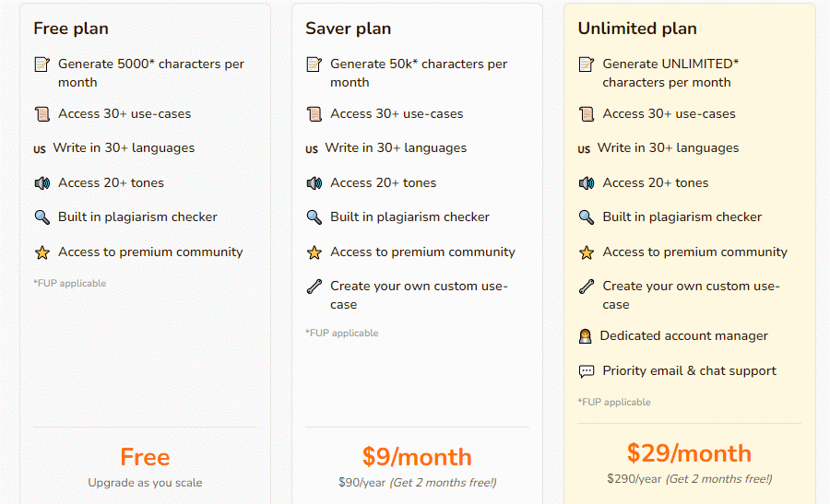
Task: Click the US flag icon in the Free plan
Action: (40, 149)
